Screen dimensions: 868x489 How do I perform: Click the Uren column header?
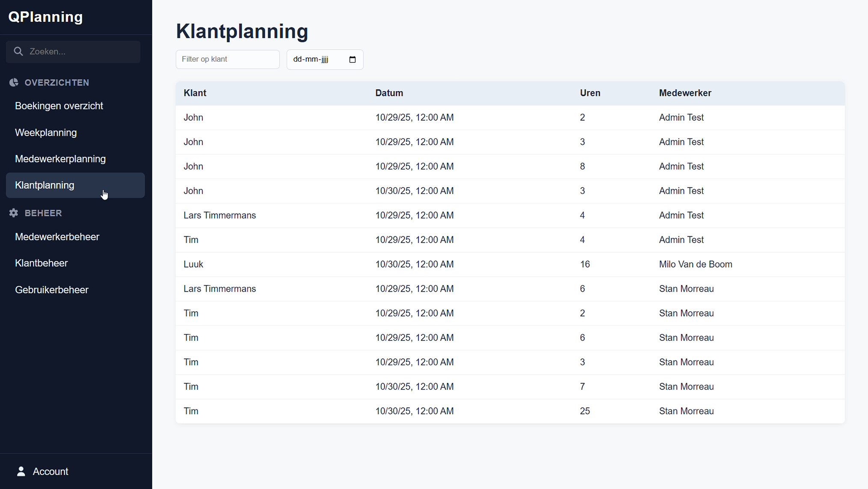(590, 93)
